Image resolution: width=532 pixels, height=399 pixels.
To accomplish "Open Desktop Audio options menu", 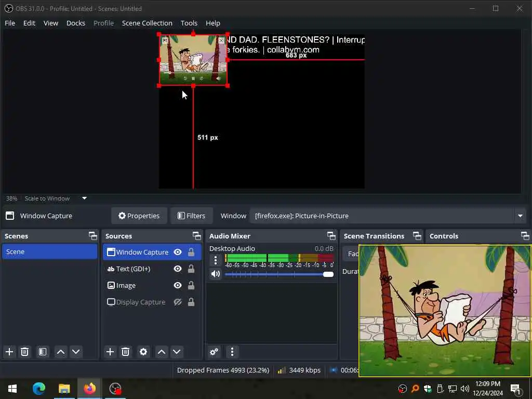I will tap(216, 260).
